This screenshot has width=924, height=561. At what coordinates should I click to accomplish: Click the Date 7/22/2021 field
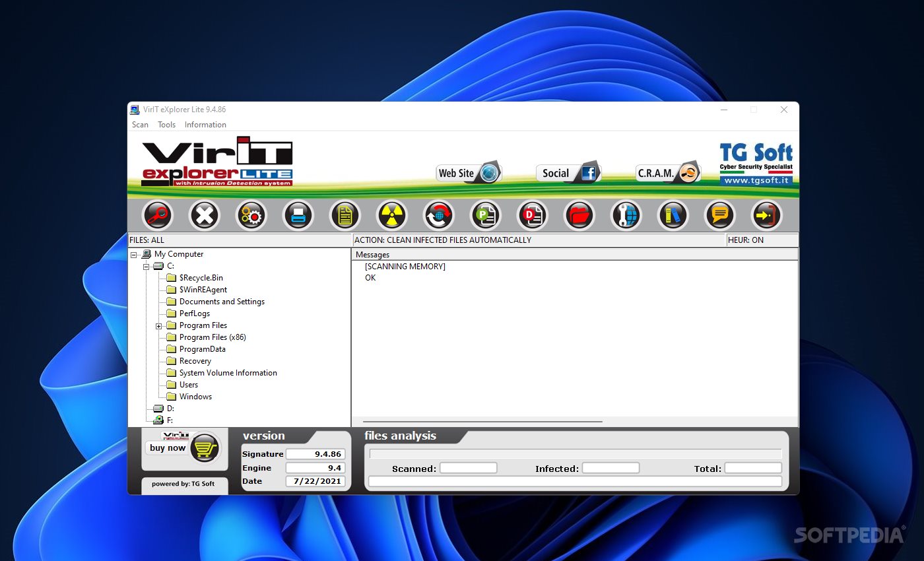point(315,481)
